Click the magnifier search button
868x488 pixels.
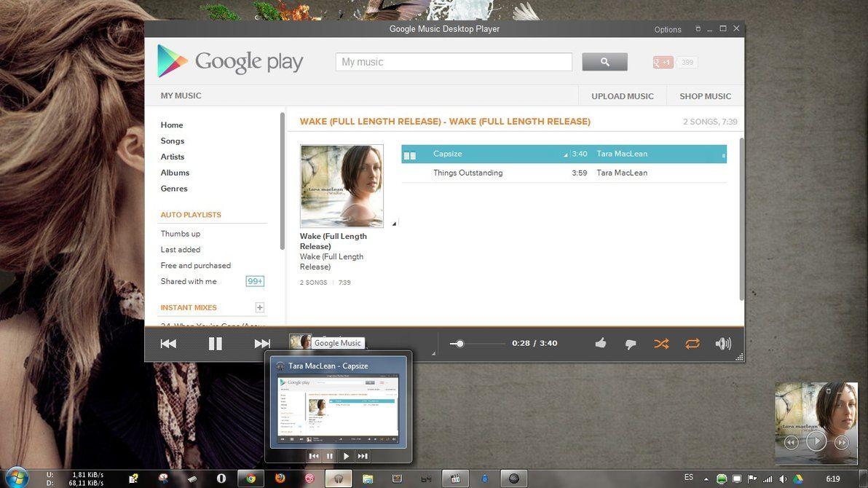(x=604, y=62)
